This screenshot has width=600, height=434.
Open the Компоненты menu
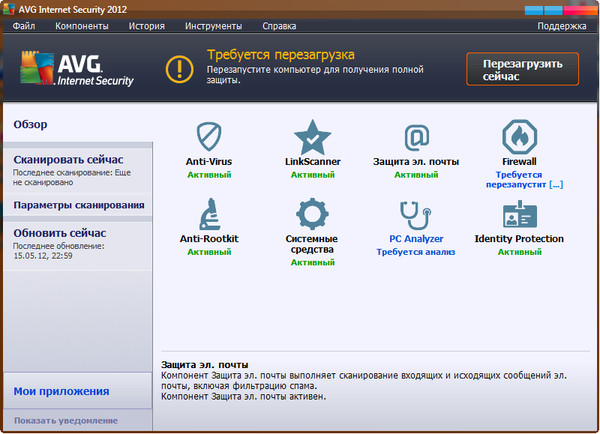pyautogui.click(x=82, y=25)
